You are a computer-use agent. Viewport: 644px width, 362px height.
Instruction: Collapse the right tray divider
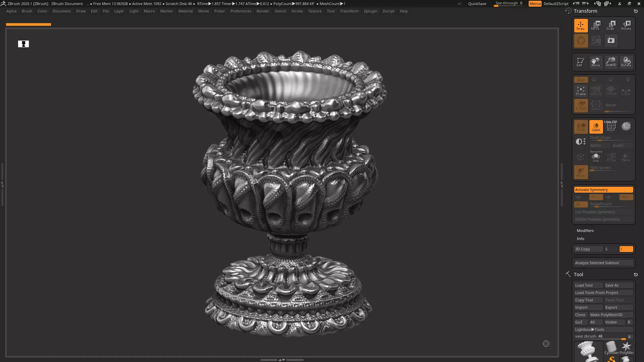click(562, 184)
